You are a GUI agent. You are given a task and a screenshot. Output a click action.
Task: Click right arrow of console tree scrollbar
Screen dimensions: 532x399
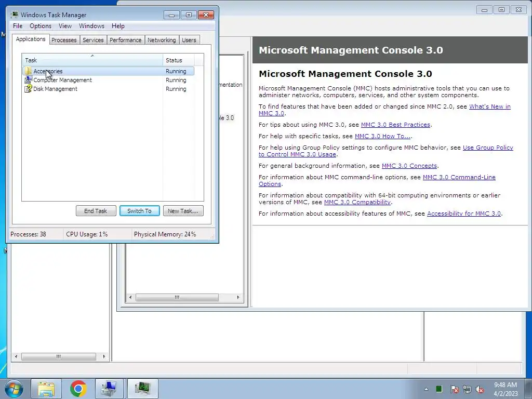coord(104,356)
